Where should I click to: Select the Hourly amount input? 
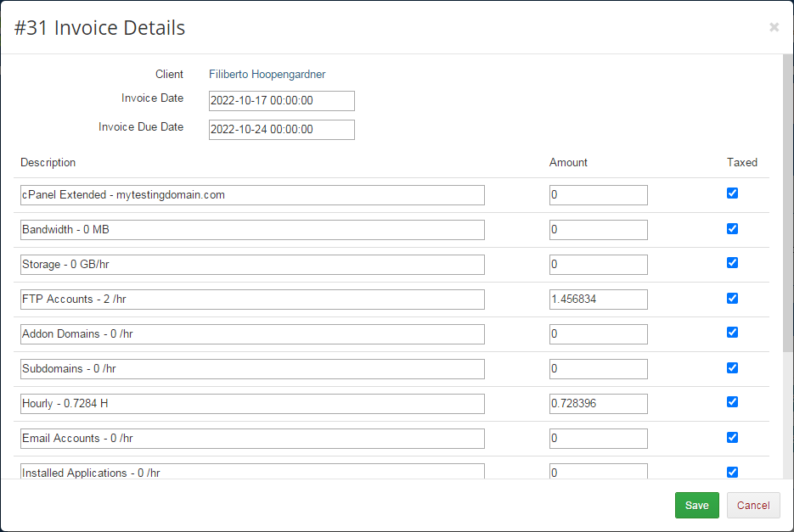click(598, 403)
